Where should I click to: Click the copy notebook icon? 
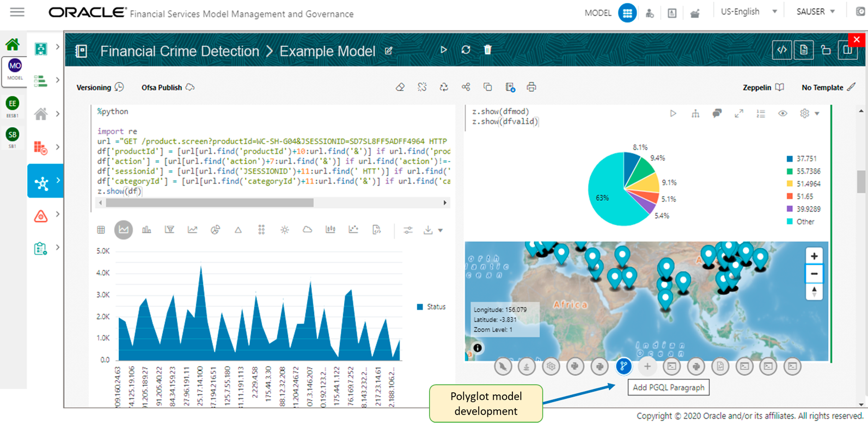[x=487, y=87]
